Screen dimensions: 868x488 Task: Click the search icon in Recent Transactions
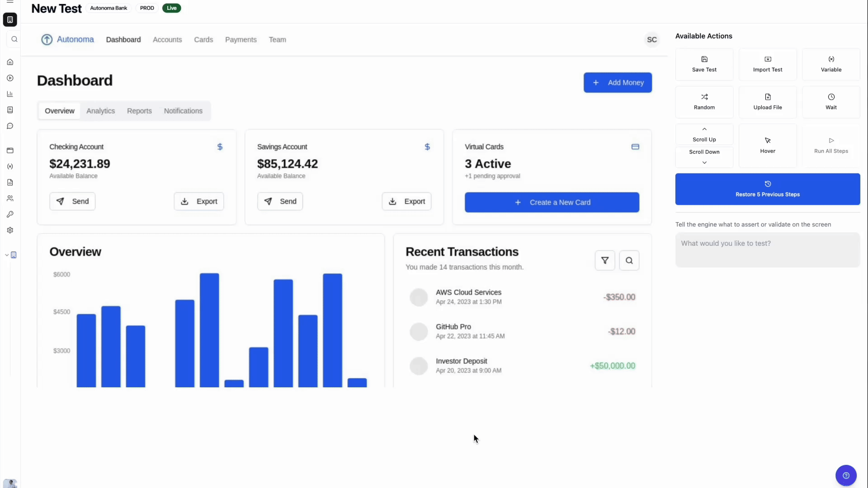[x=629, y=260]
